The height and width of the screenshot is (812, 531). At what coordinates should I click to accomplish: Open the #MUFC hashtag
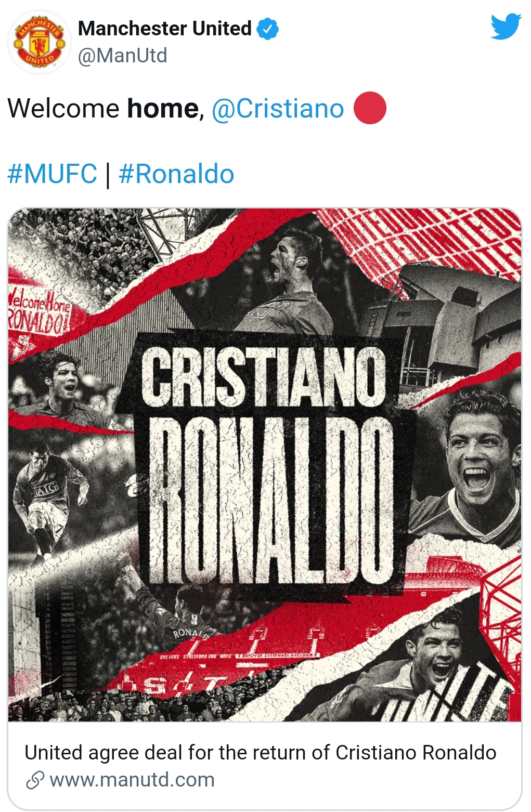(x=52, y=174)
